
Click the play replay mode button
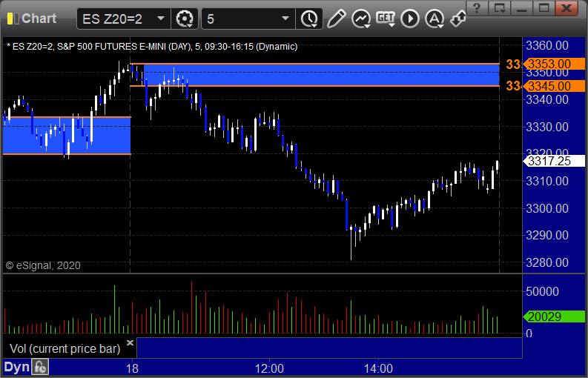410,19
